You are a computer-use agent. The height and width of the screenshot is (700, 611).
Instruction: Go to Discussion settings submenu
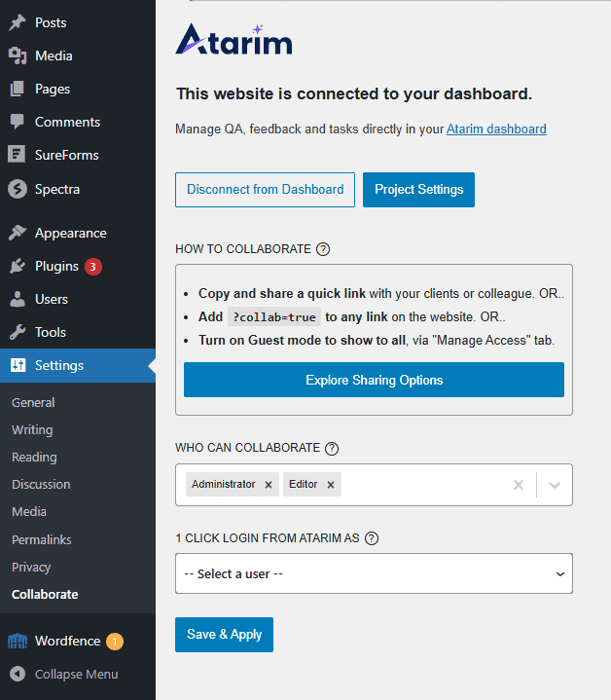pyautogui.click(x=41, y=485)
